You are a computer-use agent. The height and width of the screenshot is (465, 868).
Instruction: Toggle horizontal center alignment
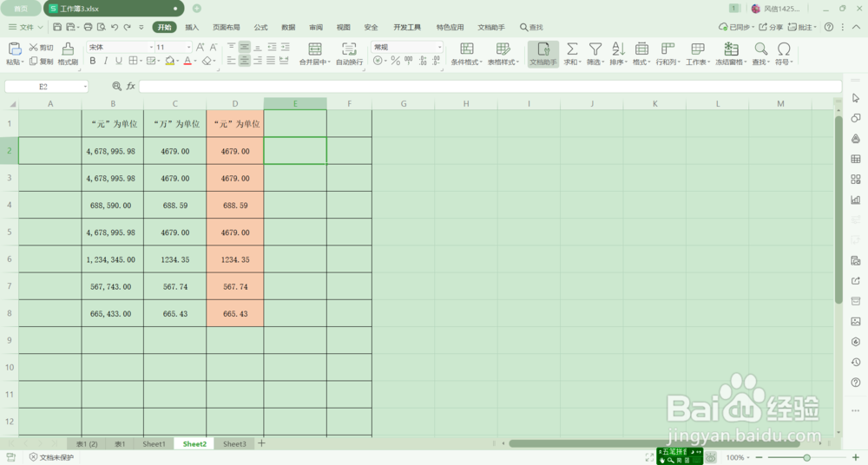244,61
